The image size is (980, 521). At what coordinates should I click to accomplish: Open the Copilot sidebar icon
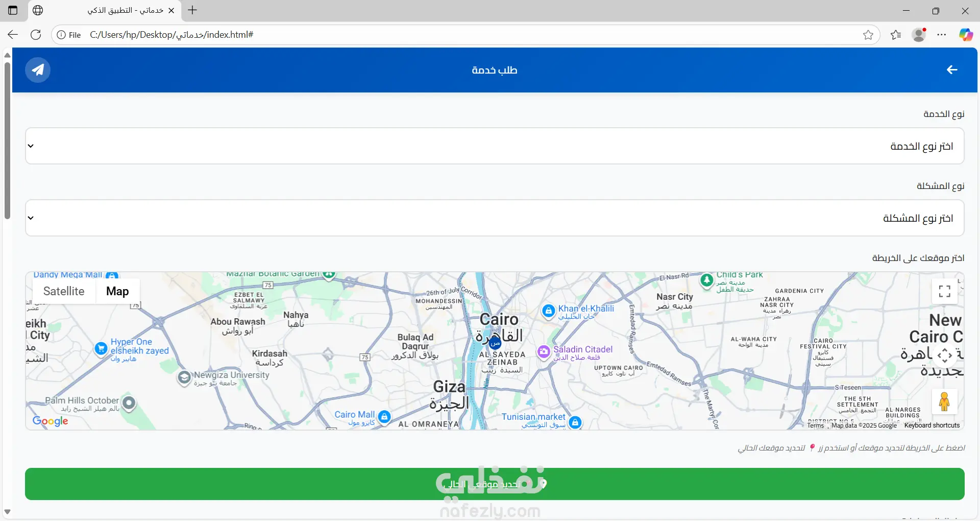click(966, 35)
